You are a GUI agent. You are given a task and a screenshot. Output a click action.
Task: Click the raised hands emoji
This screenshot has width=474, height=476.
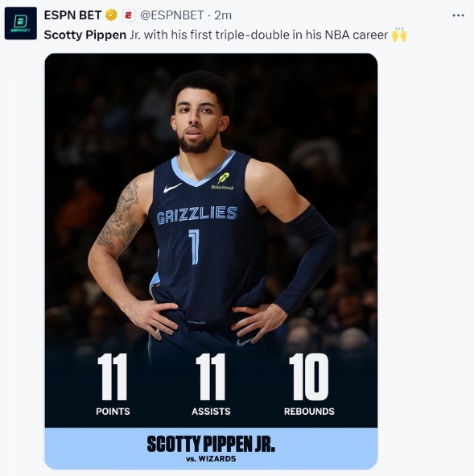399,35
